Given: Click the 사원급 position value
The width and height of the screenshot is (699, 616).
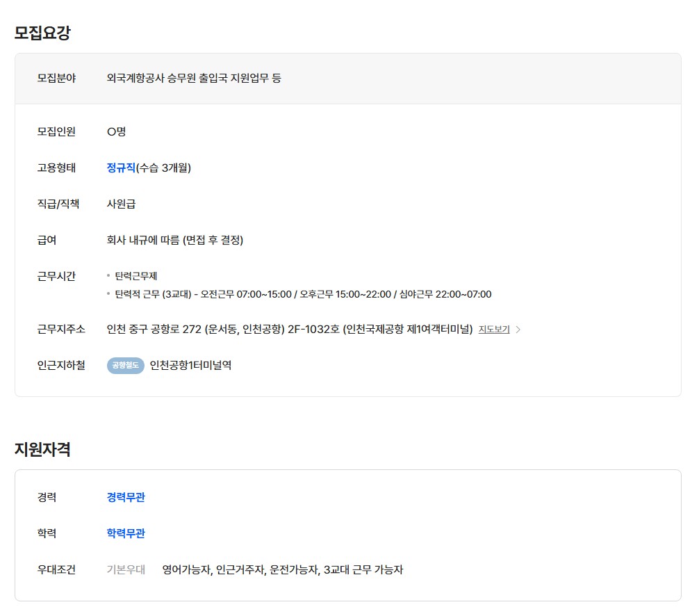Looking at the screenshot, I should (121, 204).
